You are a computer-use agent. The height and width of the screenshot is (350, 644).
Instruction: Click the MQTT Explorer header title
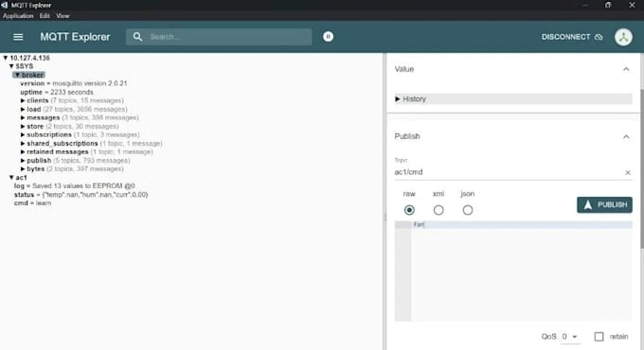(75, 37)
